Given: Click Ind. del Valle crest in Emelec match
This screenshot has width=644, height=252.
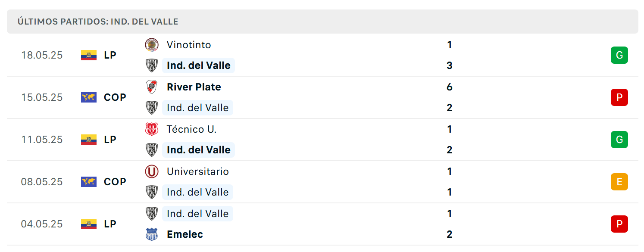Looking at the screenshot, I should 152,214.
